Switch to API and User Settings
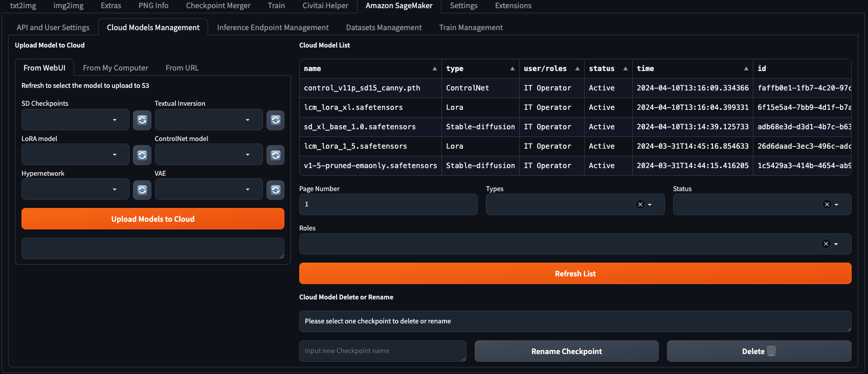Image resolution: width=868 pixels, height=374 pixels. point(53,28)
